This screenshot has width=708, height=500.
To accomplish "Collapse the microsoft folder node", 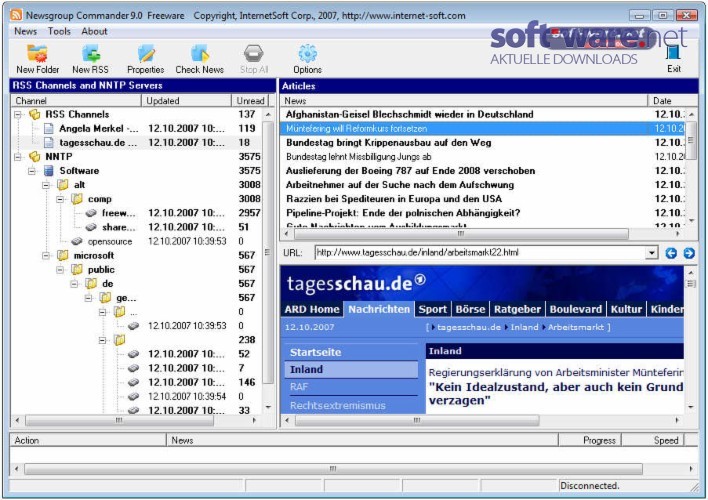I will pos(46,256).
